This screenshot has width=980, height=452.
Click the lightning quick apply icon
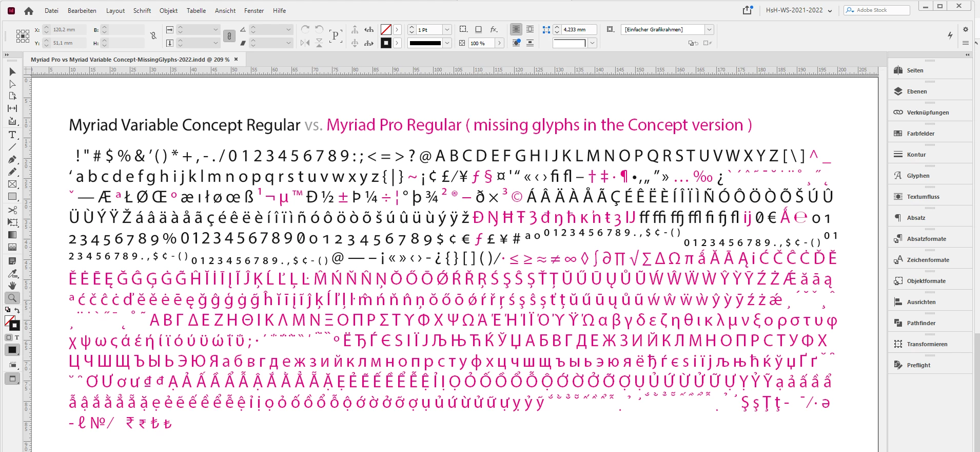pos(950,35)
